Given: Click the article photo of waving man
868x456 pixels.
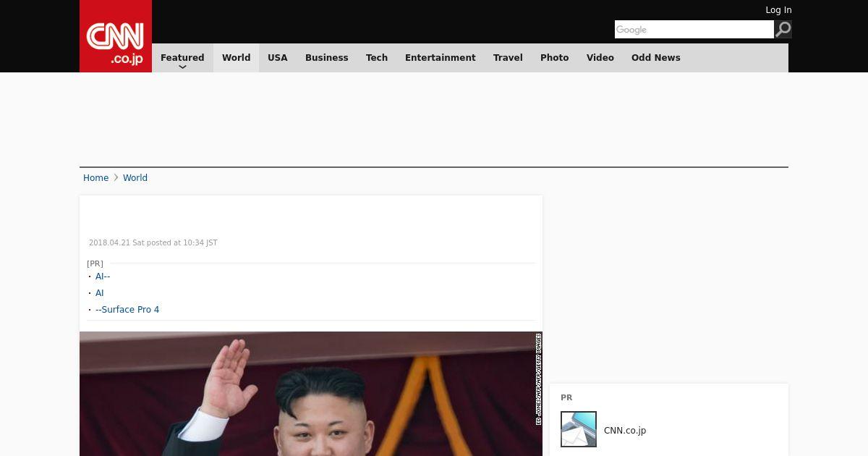Looking at the screenshot, I should coord(311,394).
